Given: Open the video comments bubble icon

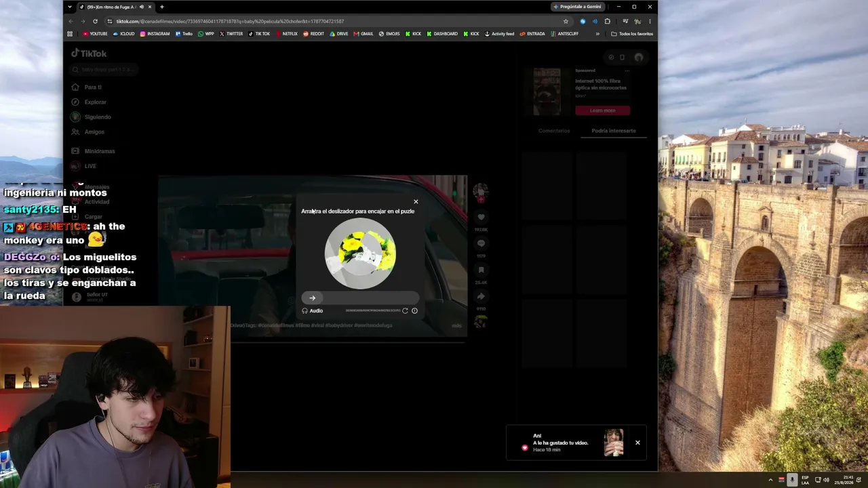Looking at the screenshot, I should click(481, 243).
